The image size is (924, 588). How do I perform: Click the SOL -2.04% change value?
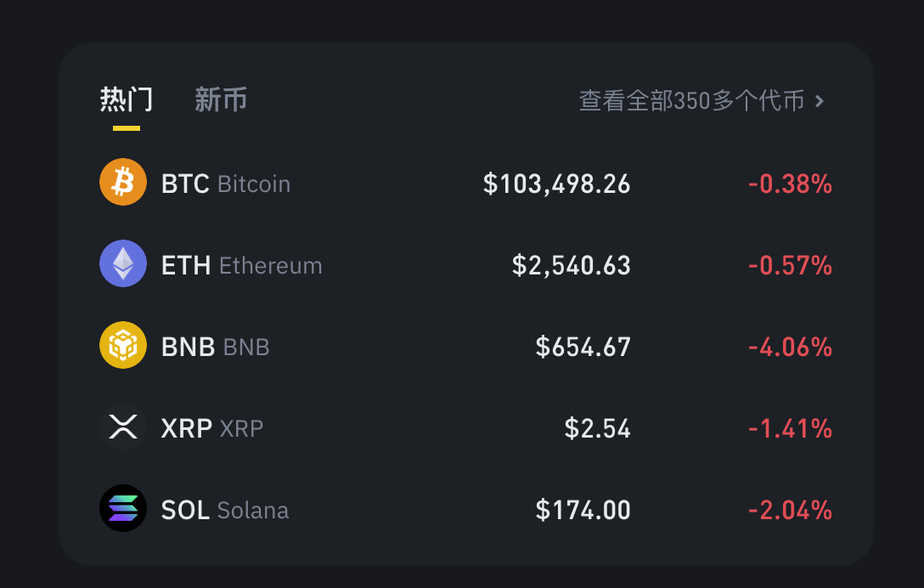pos(790,510)
